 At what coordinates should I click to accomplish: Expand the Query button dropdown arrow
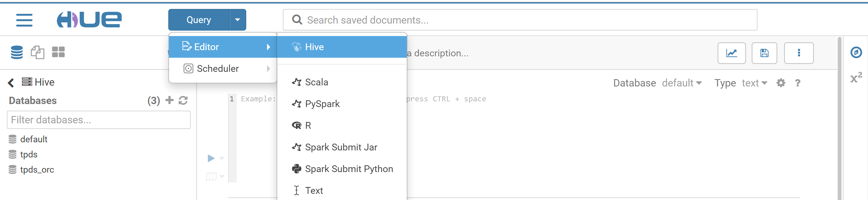pos(238,20)
